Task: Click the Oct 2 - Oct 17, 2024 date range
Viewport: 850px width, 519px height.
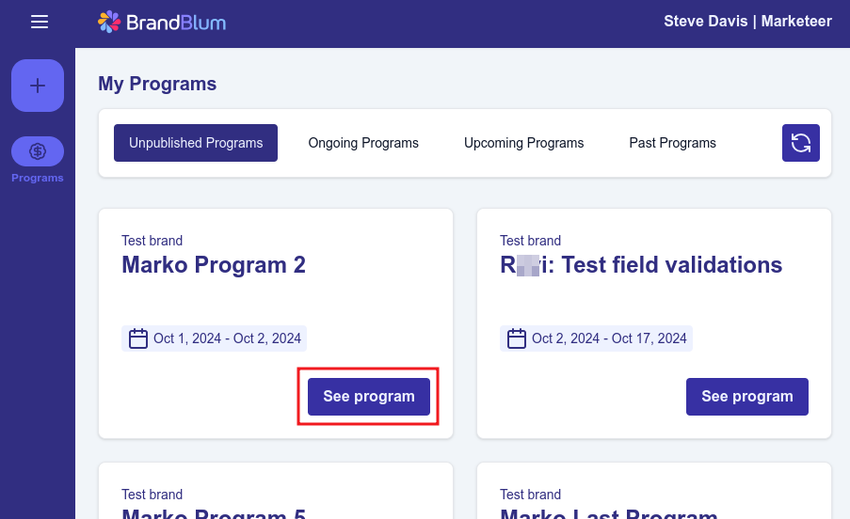Action: click(x=609, y=338)
